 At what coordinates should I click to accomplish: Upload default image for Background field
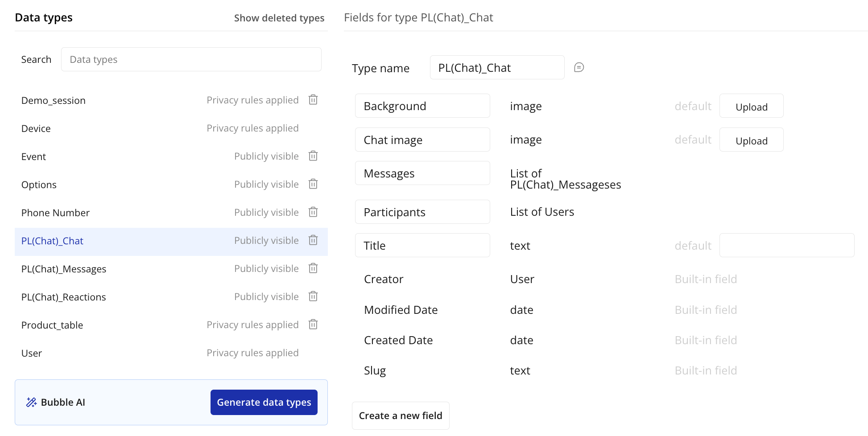pos(751,106)
